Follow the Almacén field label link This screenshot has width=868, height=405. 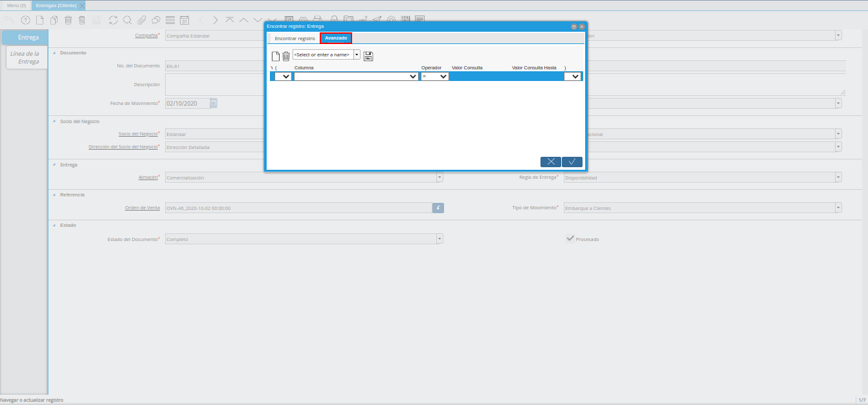click(x=148, y=177)
